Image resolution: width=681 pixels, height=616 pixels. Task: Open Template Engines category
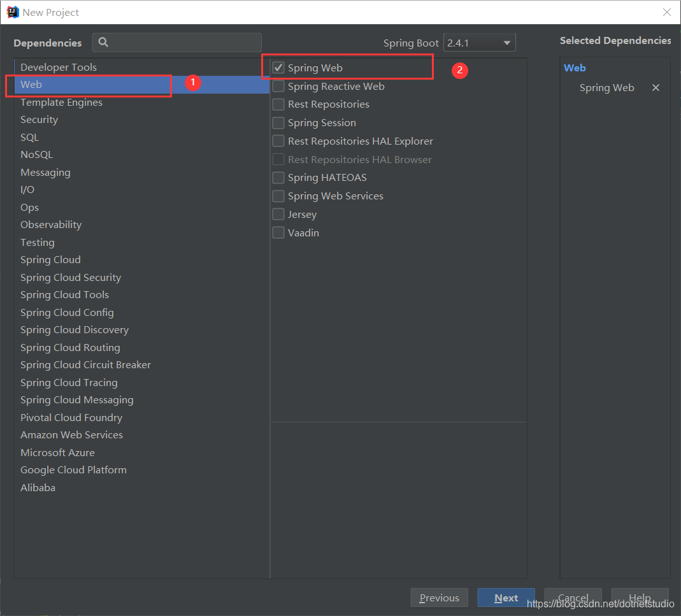point(141,102)
